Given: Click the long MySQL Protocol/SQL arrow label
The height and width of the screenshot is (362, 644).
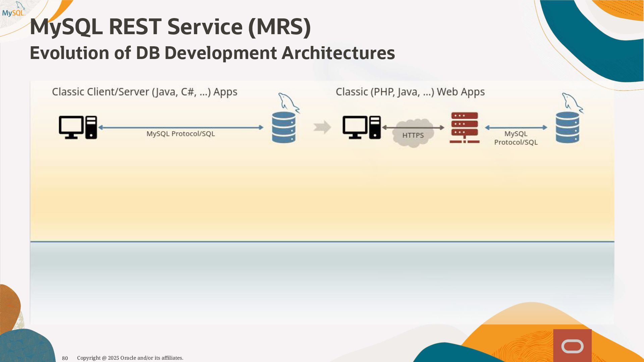Looking at the screenshot, I should click(x=180, y=134).
